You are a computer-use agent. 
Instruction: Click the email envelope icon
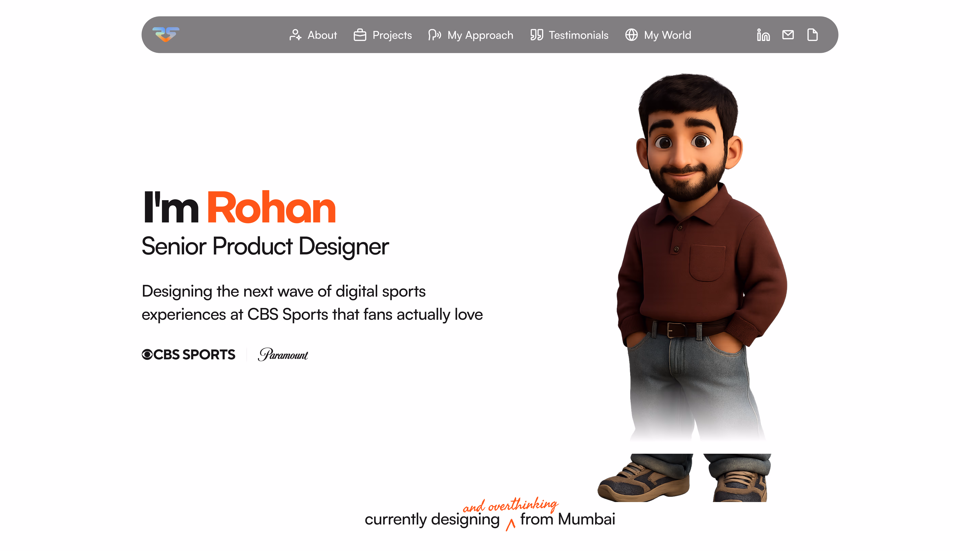pyautogui.click(x=788, y=35)
